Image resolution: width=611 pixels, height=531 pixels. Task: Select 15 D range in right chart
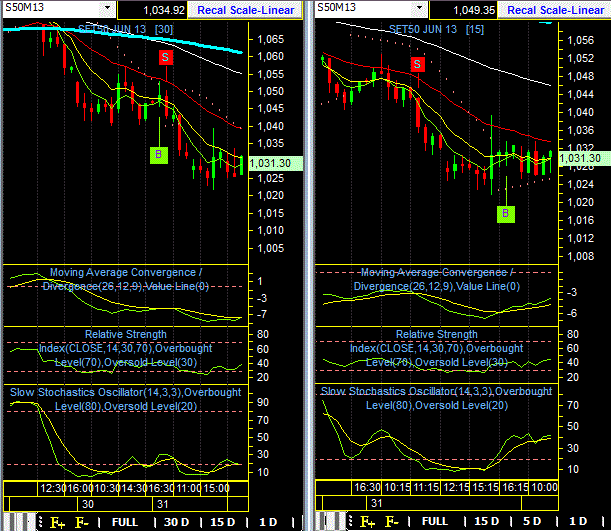pos(486,521)
